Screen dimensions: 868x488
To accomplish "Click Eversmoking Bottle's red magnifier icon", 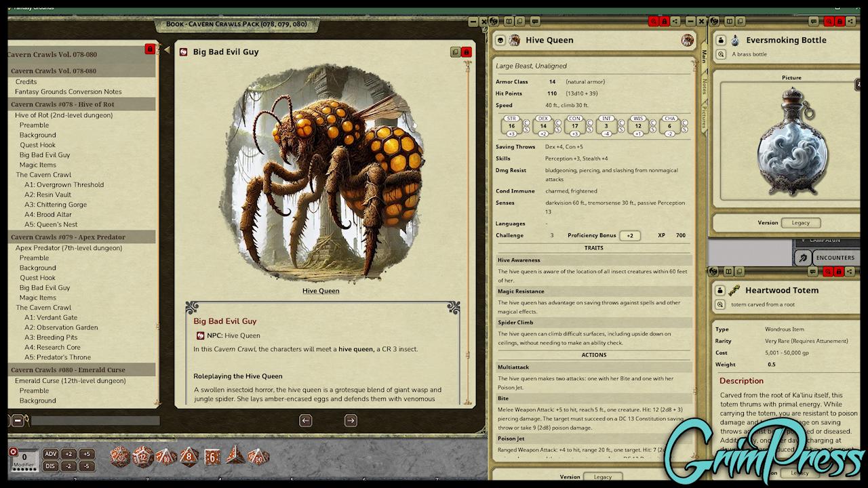I will pos(829,21).
